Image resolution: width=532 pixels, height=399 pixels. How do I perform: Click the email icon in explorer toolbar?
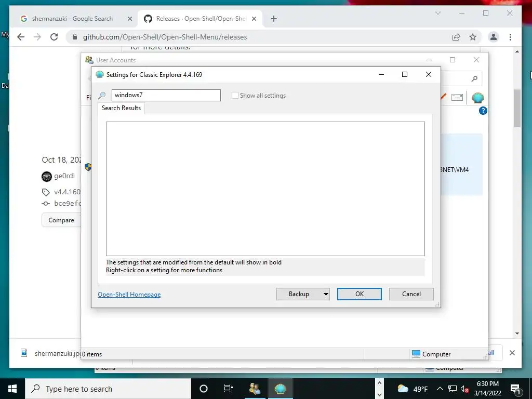click(457, 98)
